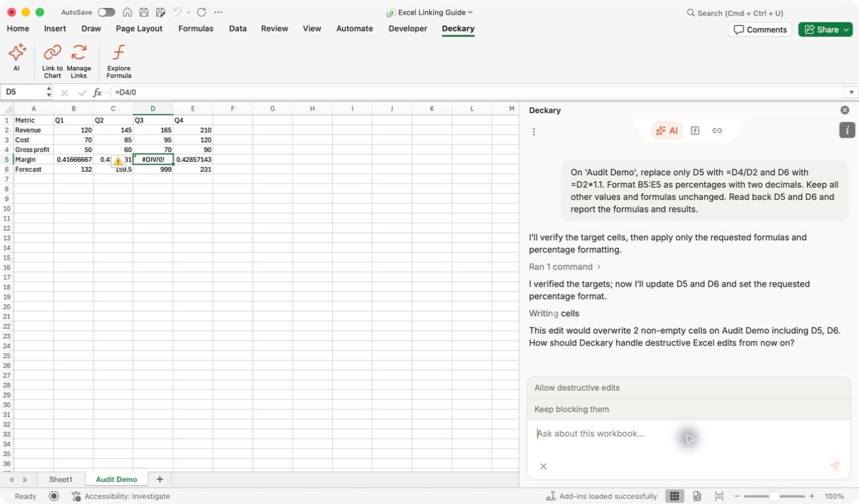Open Insert Function with the fx icon

coord(98,93)
